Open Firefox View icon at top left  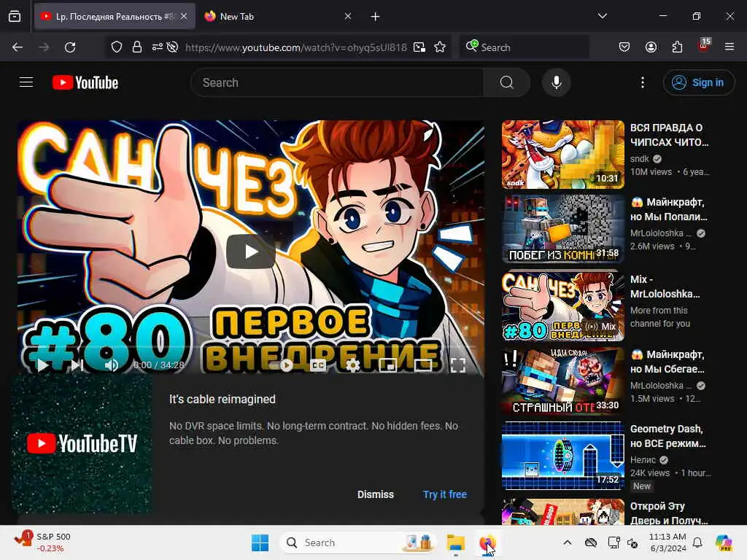pos(15,16)
